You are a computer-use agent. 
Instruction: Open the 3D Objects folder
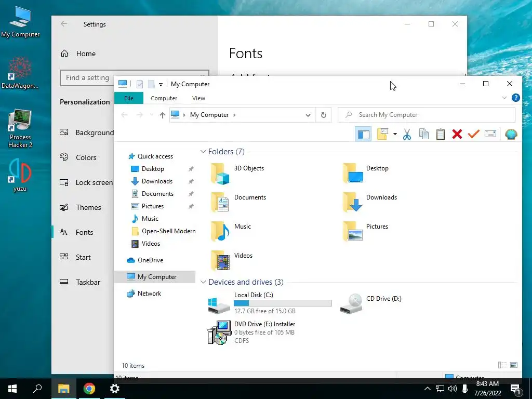click(x=237, y=174)
